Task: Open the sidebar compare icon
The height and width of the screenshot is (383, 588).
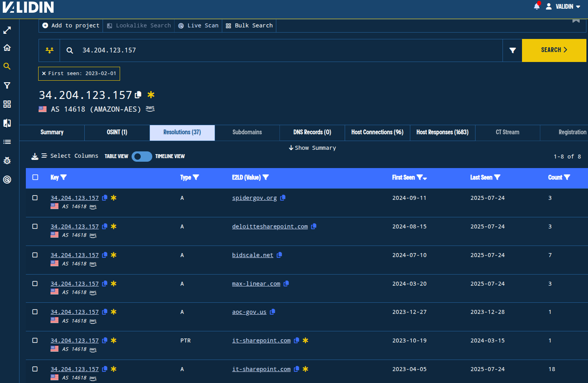Action: point(7,123)
